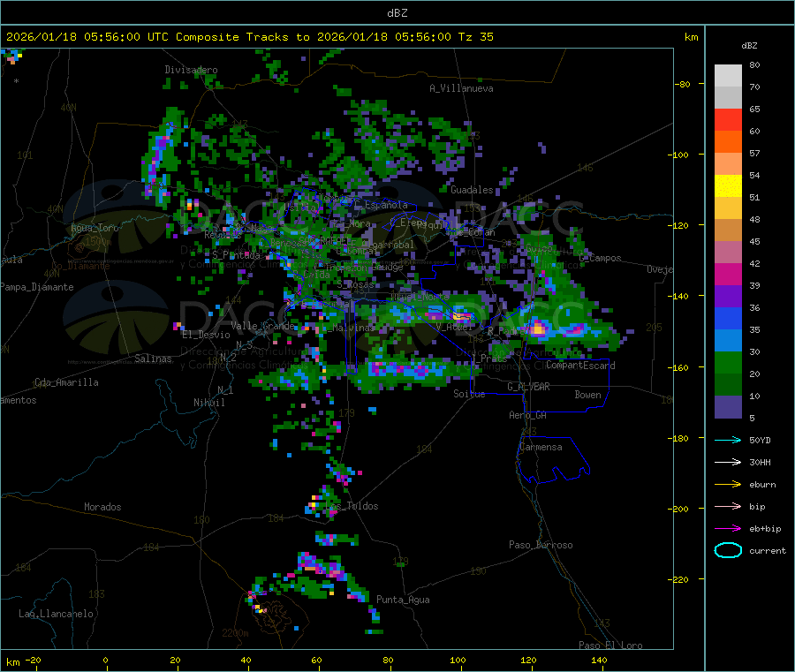Click the cyan 'current' ellipse legend icon
The height and width of the screenshot is (672, 795).
(x=728, y=550)
